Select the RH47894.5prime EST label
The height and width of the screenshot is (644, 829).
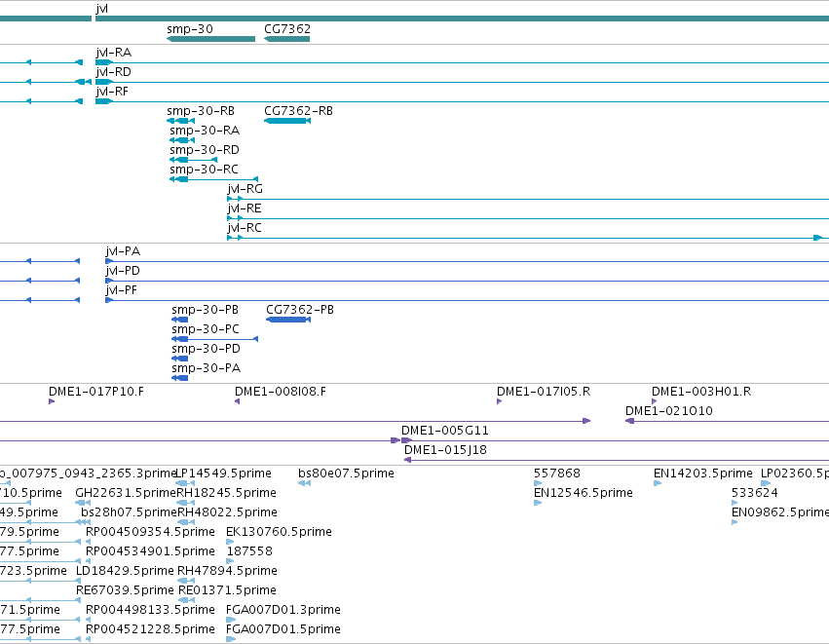[227, 572]
